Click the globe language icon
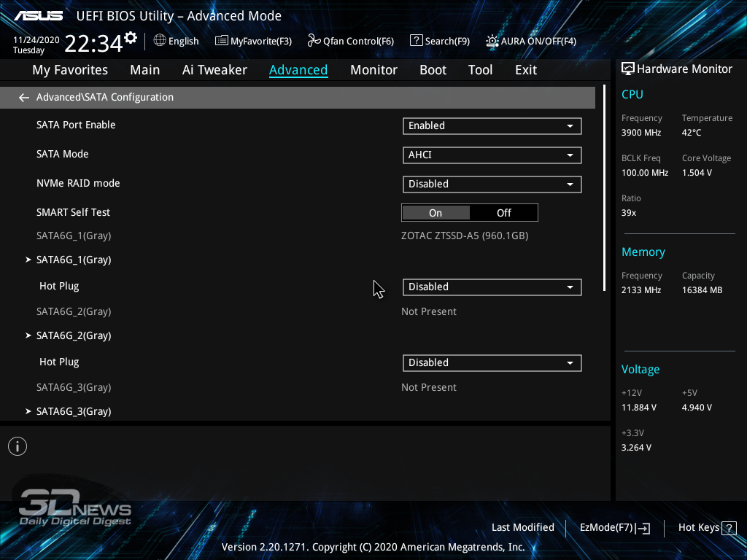This screenshot has width=747, height=560. tap(160, 41)
